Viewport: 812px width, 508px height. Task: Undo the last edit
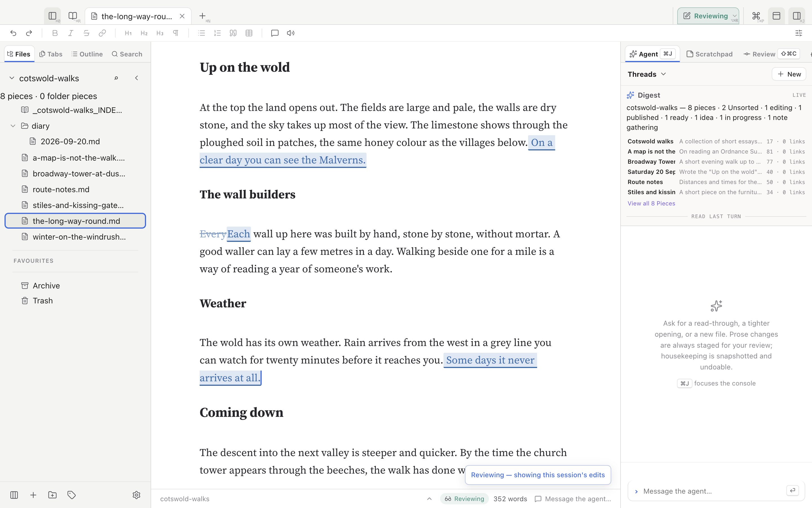(x=14, y=33)
